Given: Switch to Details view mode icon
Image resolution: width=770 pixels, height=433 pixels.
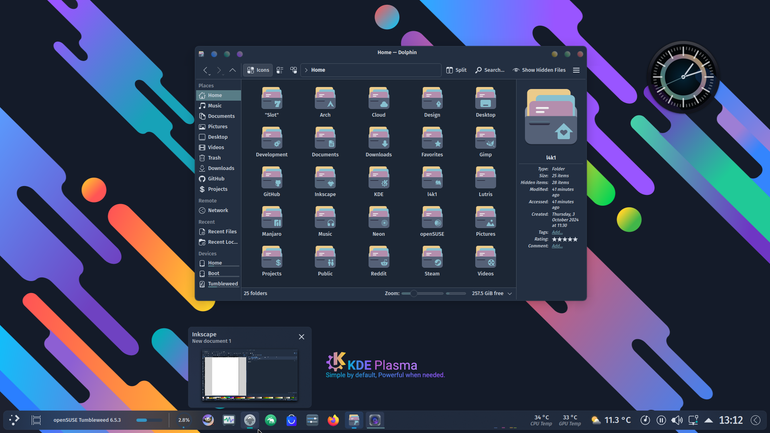Looking at the screenshot, I should pos(293,70).
